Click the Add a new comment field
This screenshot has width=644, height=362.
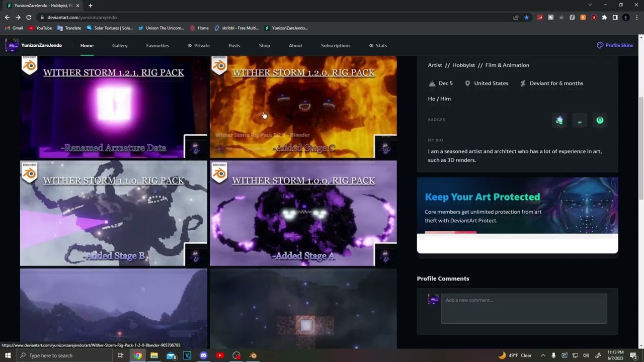[x=524, y=309]
